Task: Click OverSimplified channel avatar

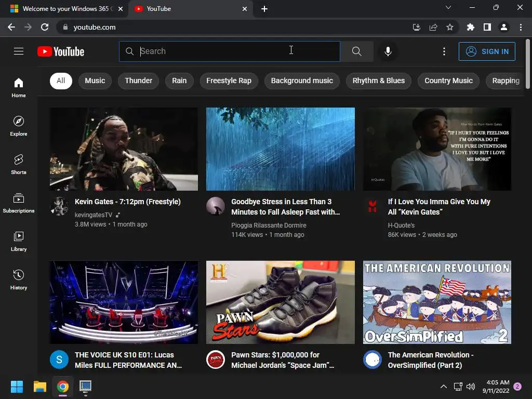Action: coord(372,360)
